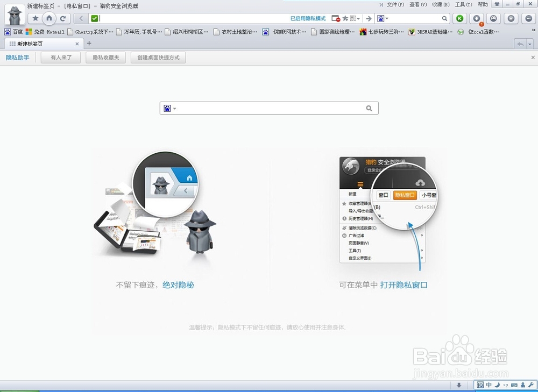Click the green K toolbar button
The width and height of the screenshot is (538, 392).
(460, 18)
